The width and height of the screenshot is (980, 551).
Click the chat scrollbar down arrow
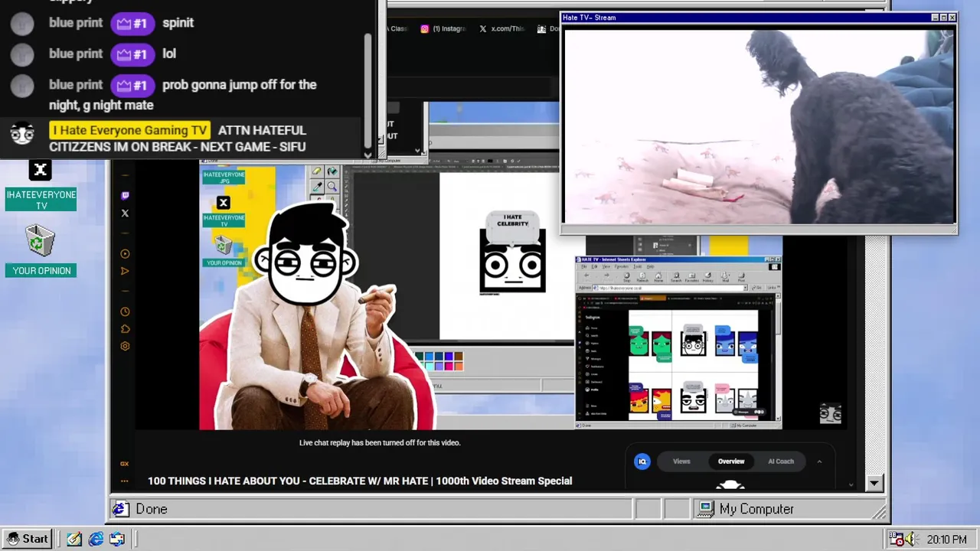click(x=367, y=155)
